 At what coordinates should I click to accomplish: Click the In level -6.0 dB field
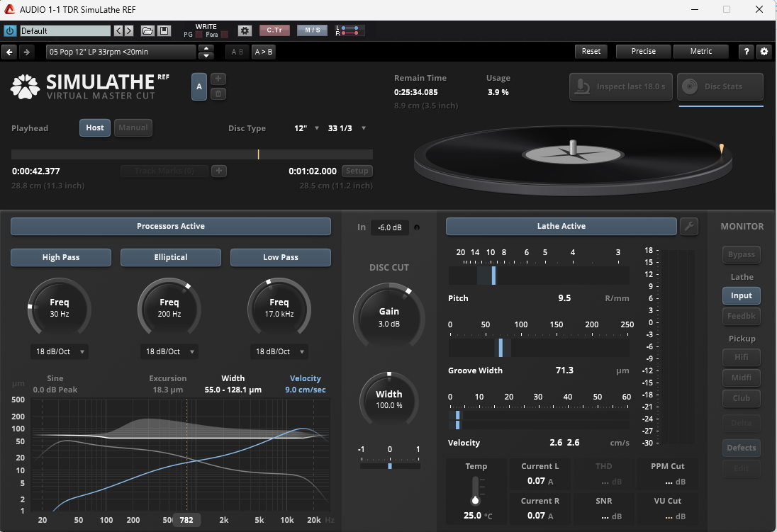pos(389,227)
